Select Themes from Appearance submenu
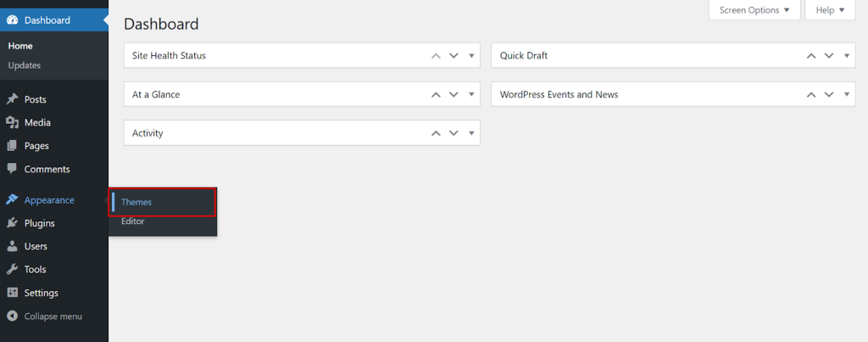The image size is (868, 342). coord(136,202)
